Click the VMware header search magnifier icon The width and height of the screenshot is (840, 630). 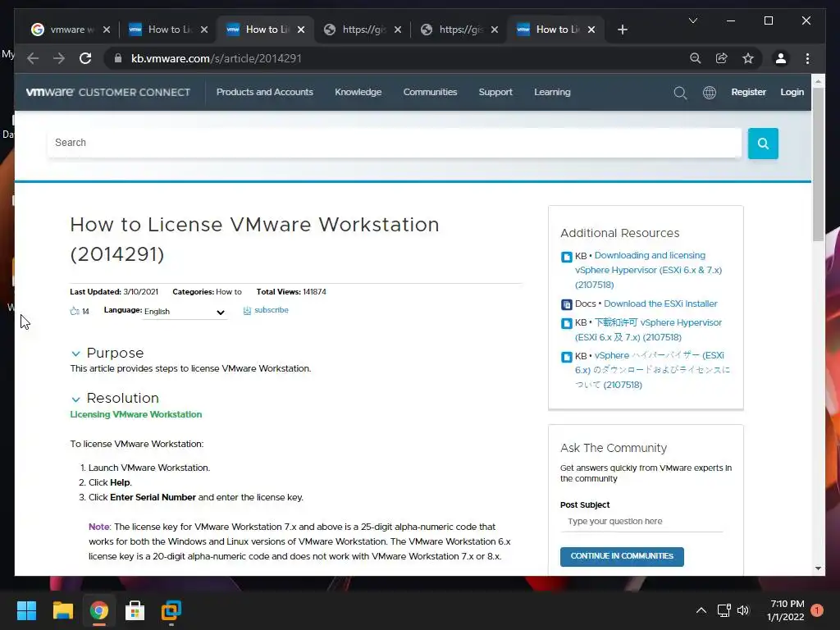(680, 93)
